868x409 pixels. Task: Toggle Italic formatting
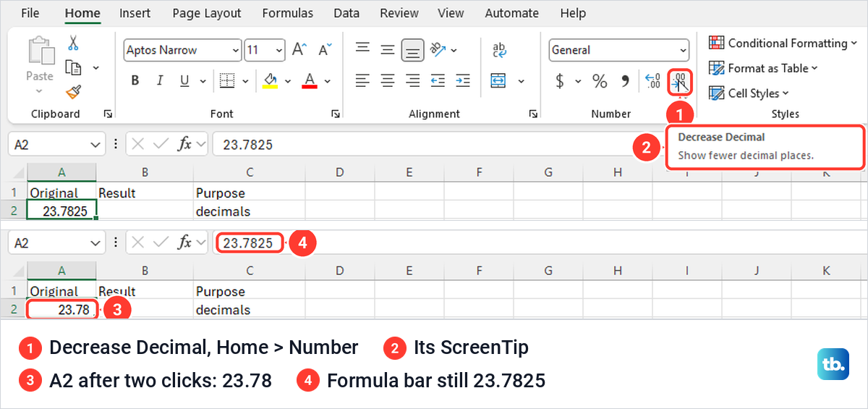pos(160,80)
